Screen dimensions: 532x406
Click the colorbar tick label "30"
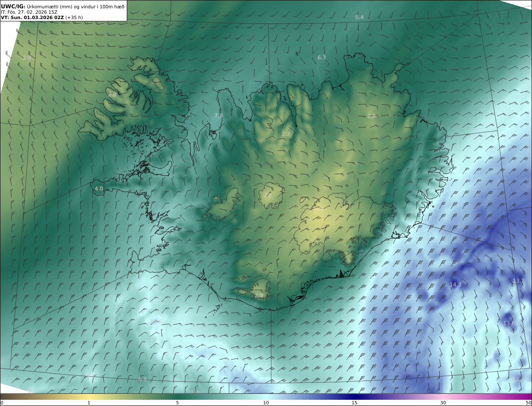[x=443, y=403]
